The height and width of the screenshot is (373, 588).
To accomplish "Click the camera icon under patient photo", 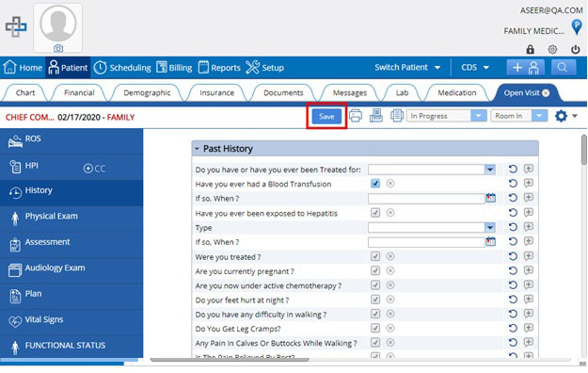I will [x=58, y=48].
